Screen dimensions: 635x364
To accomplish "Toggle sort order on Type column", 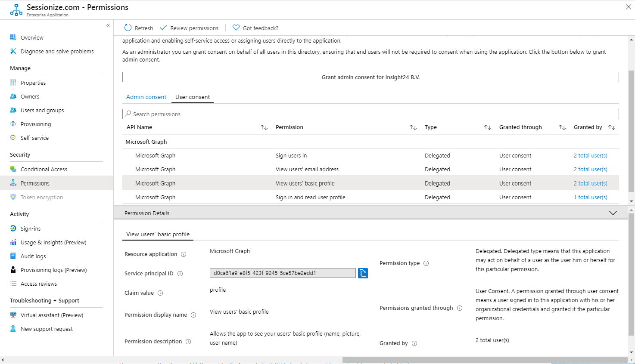I will click(x=487, y=127).
